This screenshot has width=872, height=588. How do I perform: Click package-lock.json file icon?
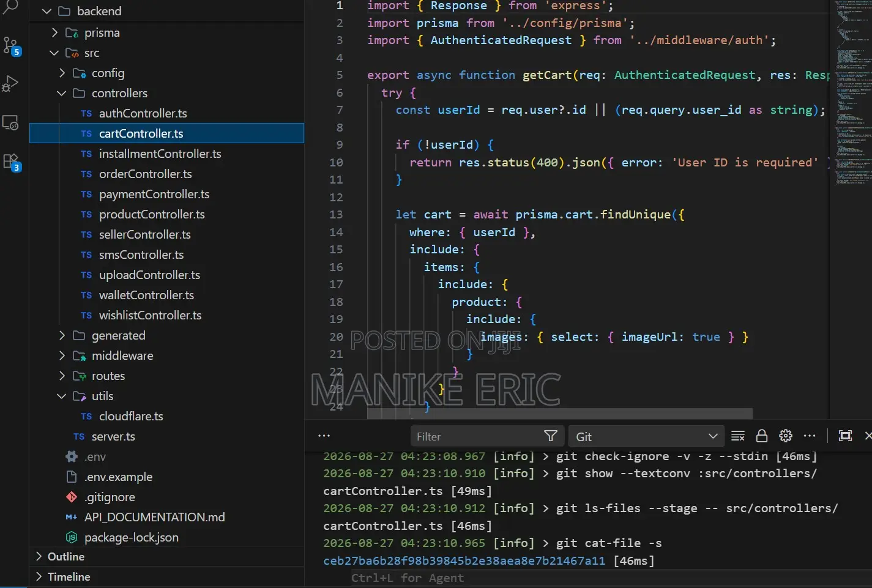[x=72, y=537]
